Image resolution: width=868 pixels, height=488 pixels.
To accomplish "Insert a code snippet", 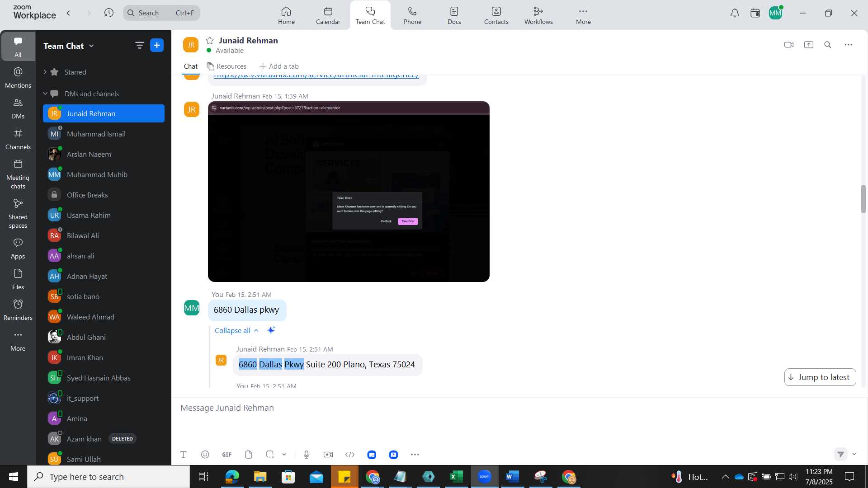I will [x=350, y=455].
